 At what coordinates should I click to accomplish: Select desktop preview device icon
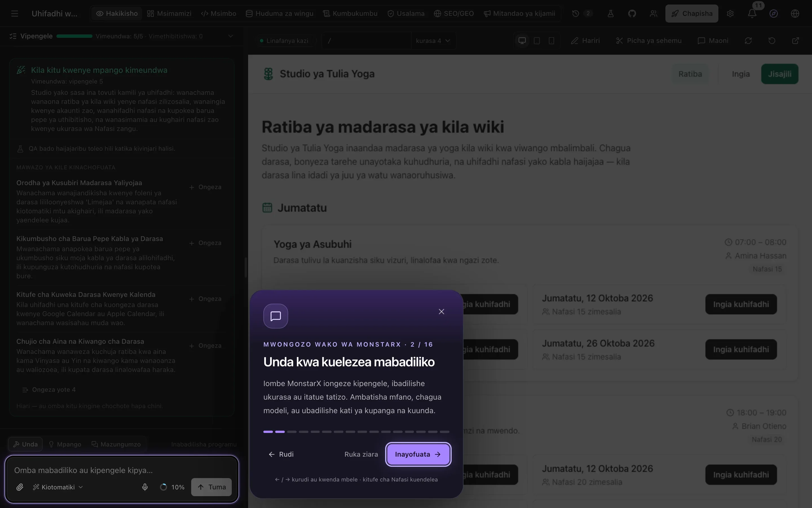(522, 41)
